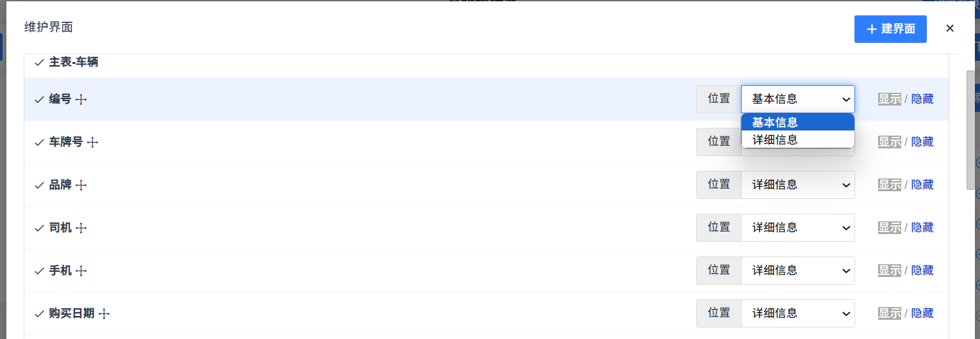Click the move handle icon beside 品牌
Screen dimensions: 980x339
pyautogui.click(x=81, y=185)
